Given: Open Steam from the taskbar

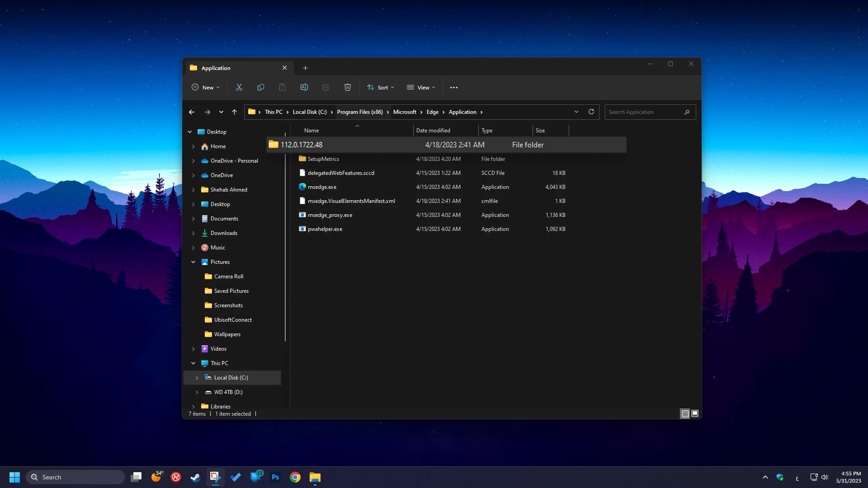Looking at the screenshot, I should (195, 477).
